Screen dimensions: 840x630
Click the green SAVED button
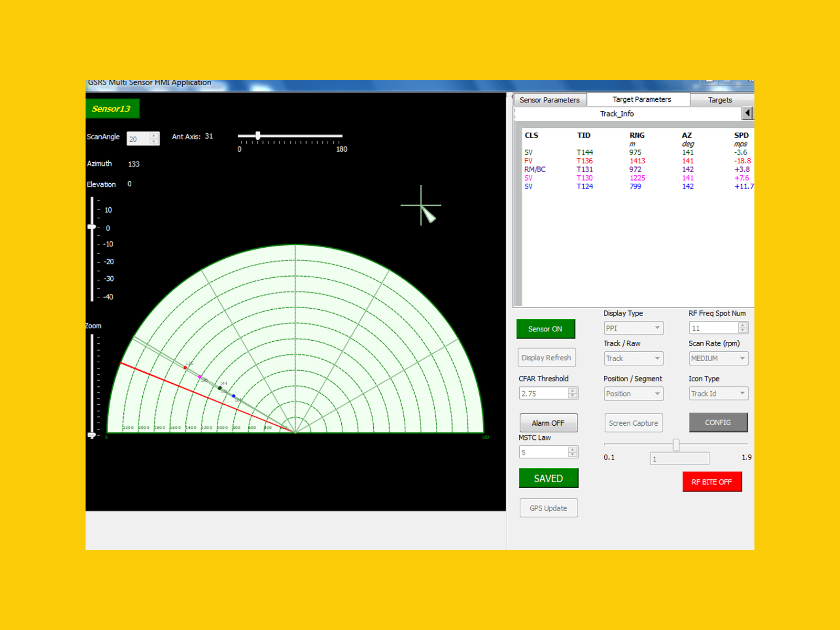click(549, 478)
